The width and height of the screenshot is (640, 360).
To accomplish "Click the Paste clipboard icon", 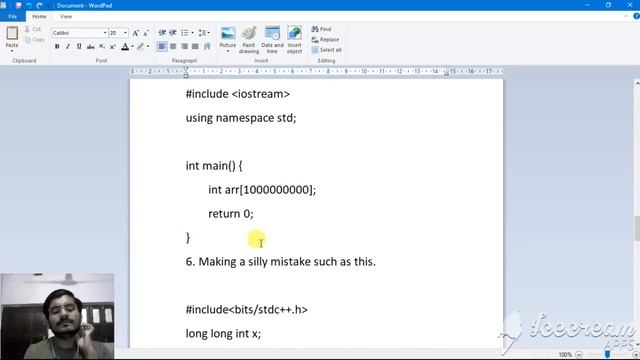I will click(12, 33).
